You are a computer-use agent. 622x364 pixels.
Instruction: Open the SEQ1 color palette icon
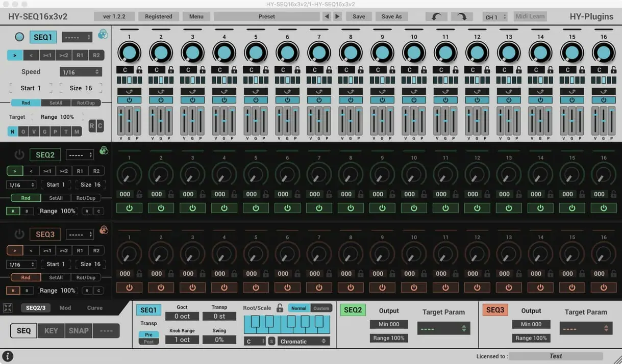[103, 35]
